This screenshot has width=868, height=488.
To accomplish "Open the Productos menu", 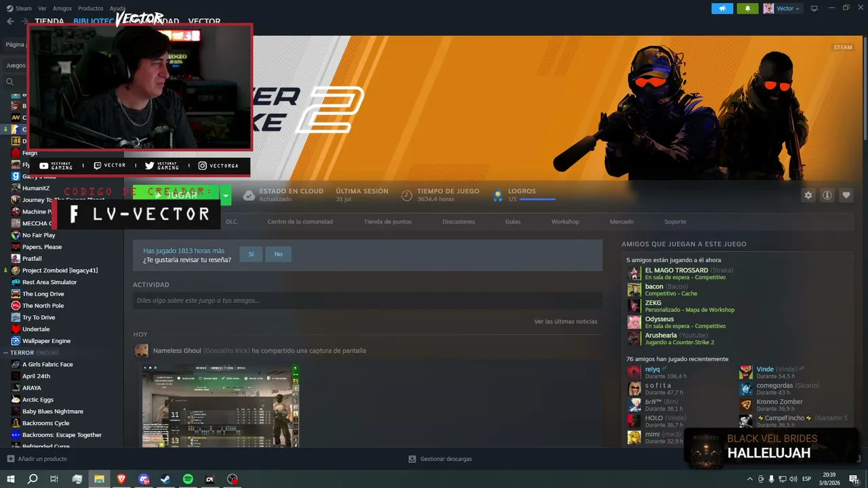I will tap(91, 8).
